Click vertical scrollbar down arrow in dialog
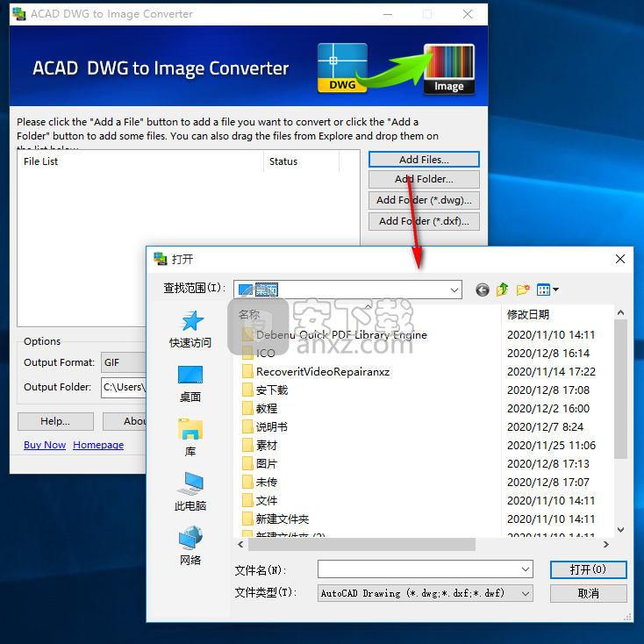The image size is (644, 644). click(x=620, y=530)
